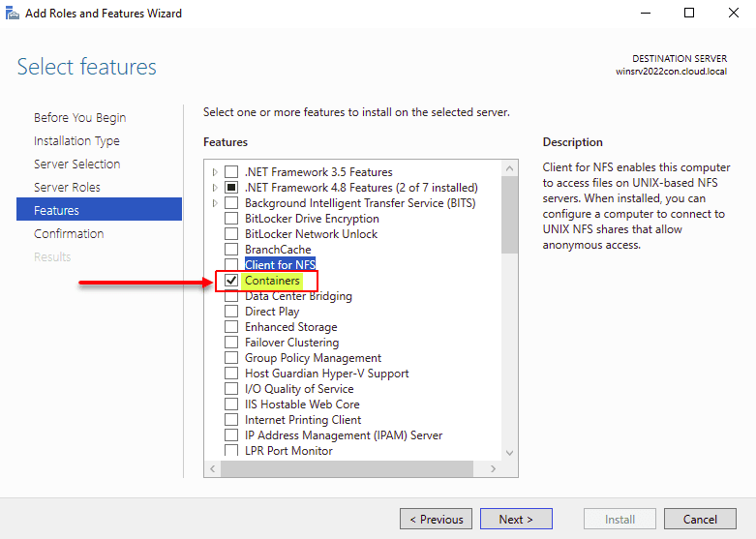Image resolution: width=756 pixels, height=539 pixels.
Task: Click the features list scroll down arrow
Action: click(x=510, y=452)
